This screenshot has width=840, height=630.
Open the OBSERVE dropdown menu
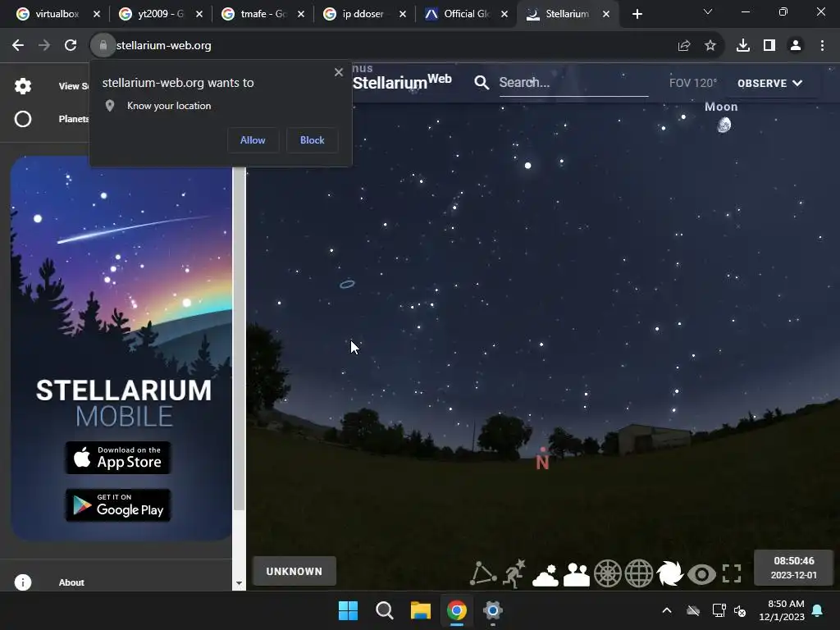(769, 83)
